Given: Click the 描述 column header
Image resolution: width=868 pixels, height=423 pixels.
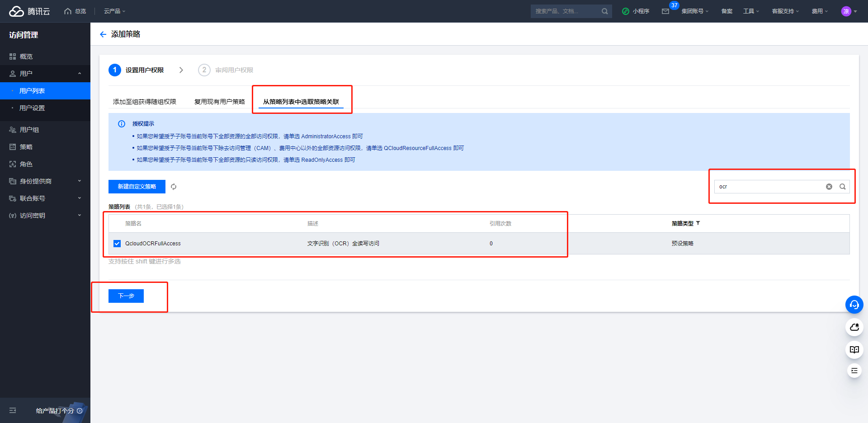Looking at the screenshot, I should tap(313, 224).
